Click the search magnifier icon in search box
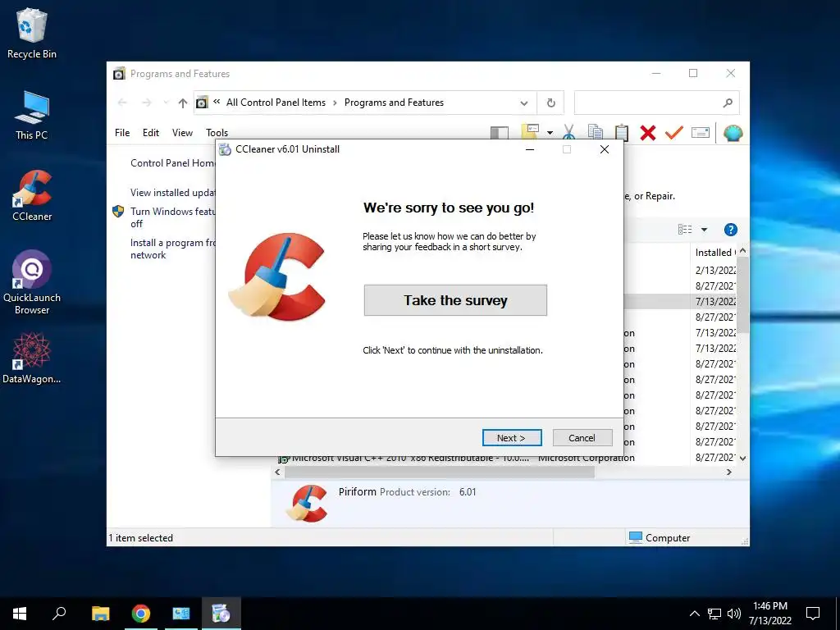 pyautogui.click(x=727, y=103)
